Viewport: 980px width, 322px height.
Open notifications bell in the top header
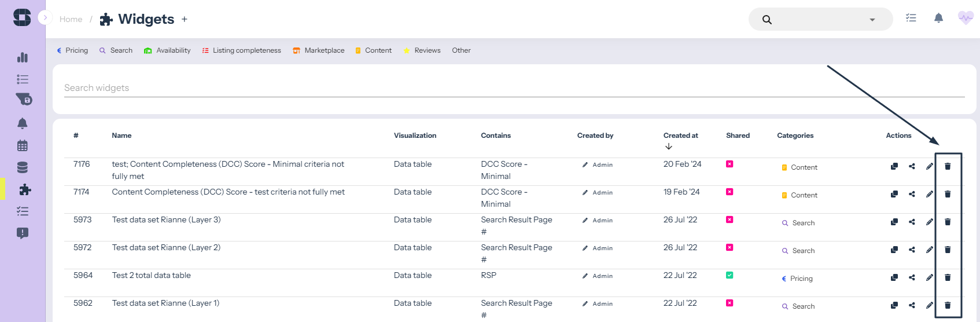click(938, 19)
